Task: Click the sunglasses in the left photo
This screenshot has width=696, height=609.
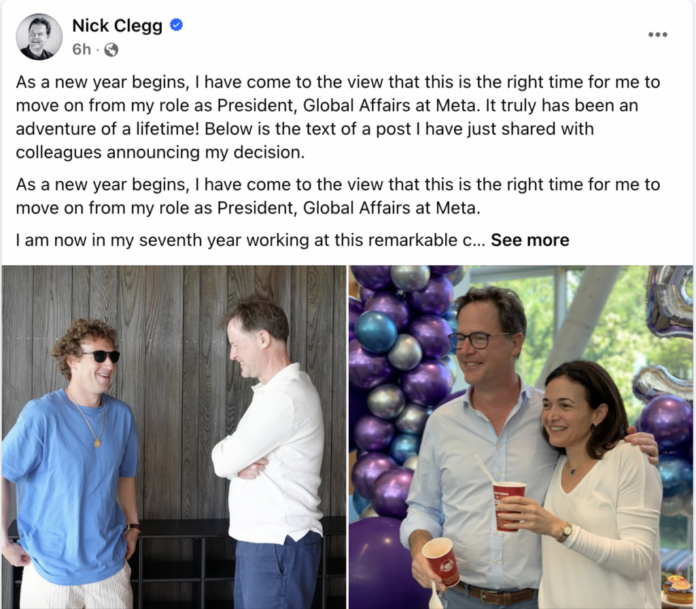Action: pos(100,356)
